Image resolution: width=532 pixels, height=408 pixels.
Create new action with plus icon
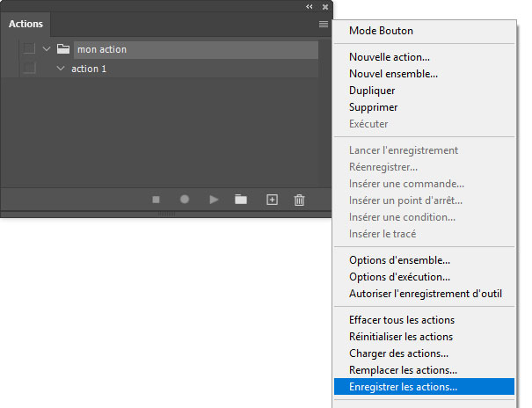(272, 200)
